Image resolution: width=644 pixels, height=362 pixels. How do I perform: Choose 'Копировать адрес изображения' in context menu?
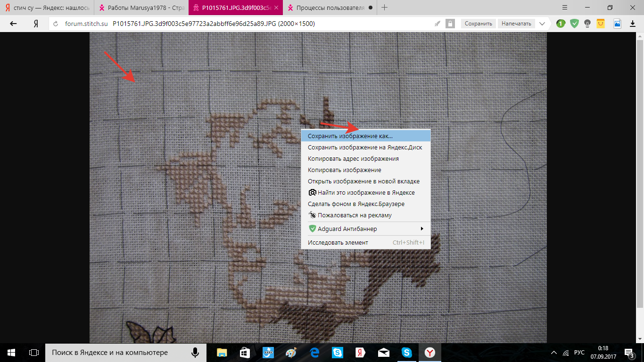(353, 159)
